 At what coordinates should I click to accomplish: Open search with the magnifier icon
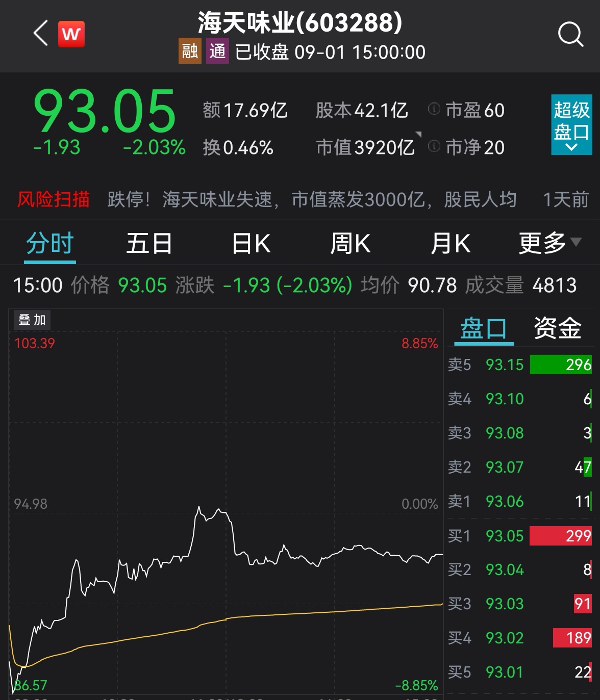(x=570, y=35)
